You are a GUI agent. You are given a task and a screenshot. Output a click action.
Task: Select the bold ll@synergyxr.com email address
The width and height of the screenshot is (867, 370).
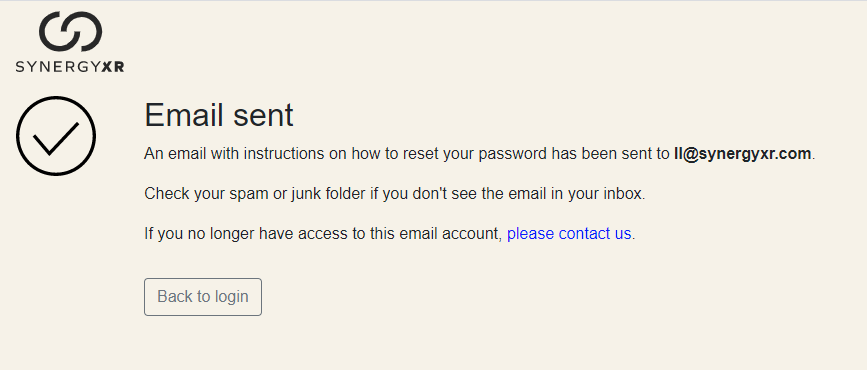(x=743, y=154)
